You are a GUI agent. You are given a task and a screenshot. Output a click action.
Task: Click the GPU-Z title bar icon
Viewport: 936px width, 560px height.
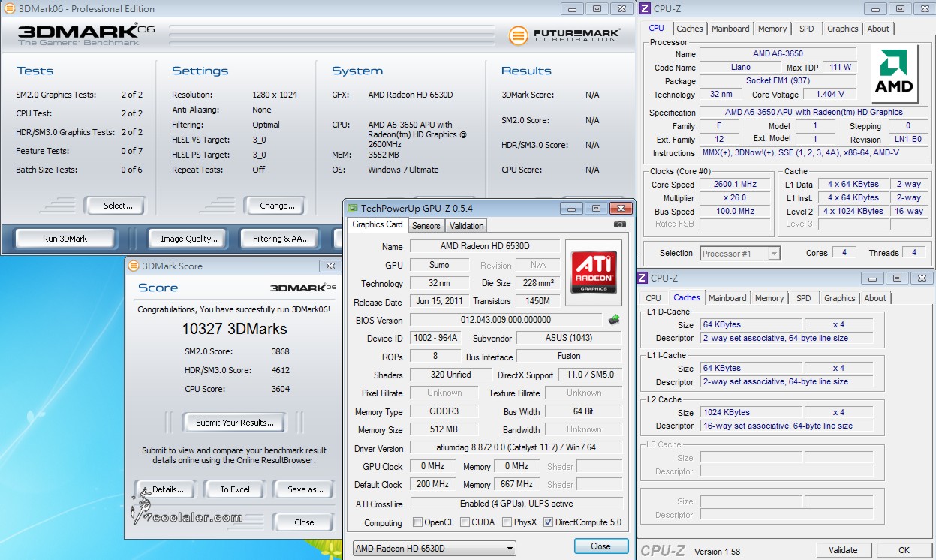[351, 208]
